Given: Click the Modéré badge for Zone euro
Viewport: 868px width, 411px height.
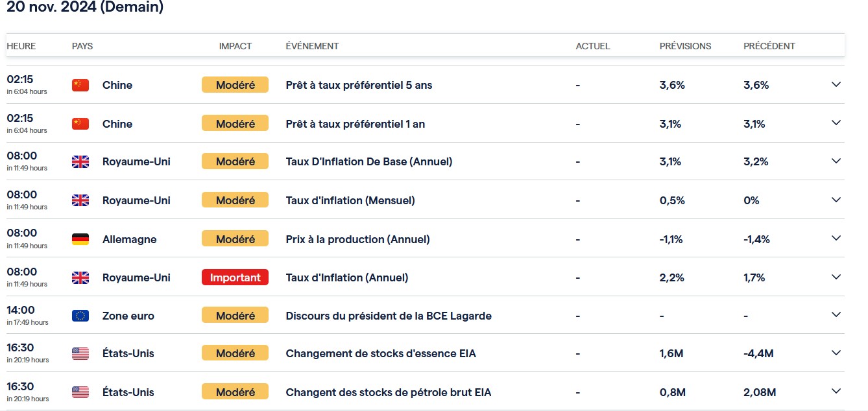Looking at the screenshot, I should coord(235,316).
